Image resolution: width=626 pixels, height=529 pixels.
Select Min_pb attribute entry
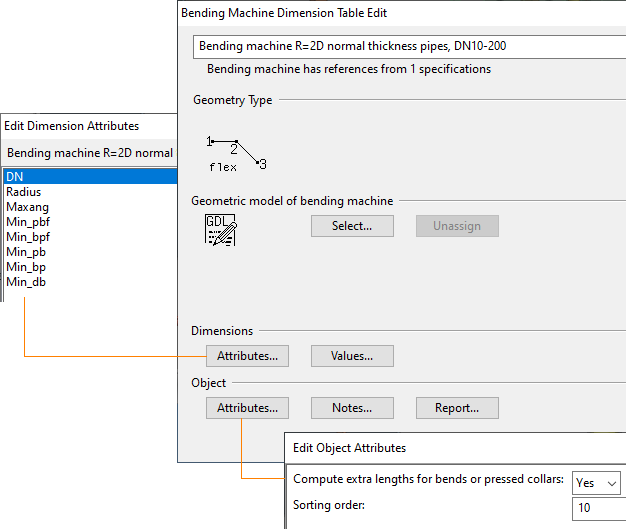tap(26, 252)
